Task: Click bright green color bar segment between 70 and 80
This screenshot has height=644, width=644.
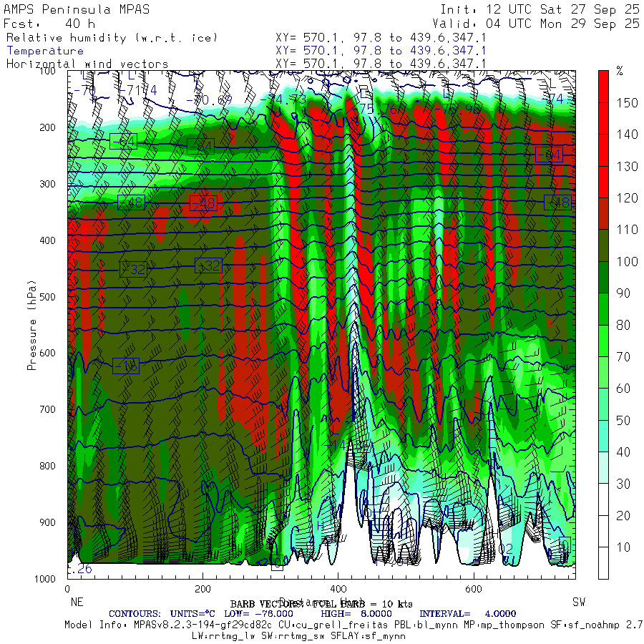Action: (603, 341)
